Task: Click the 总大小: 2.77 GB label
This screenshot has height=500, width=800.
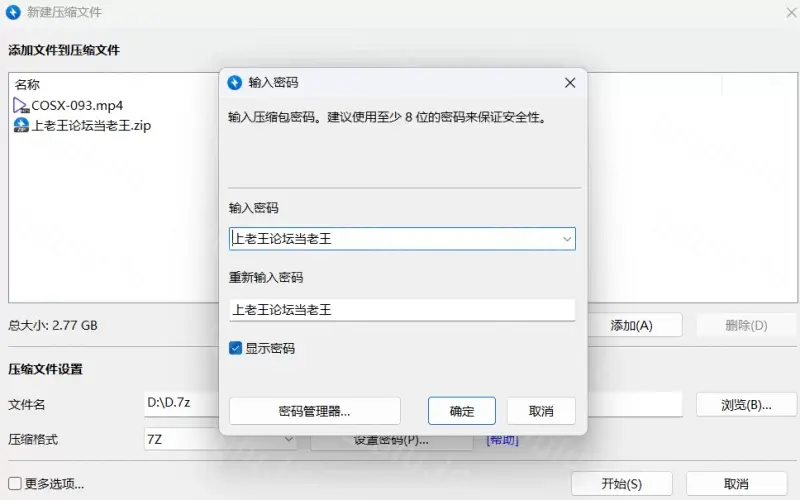Action: point(53,326)
